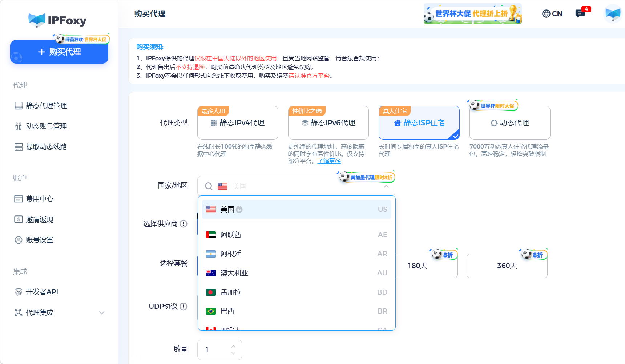
Task: Click the 动态账号管理 icon
Action: click(x=19, y=126)
